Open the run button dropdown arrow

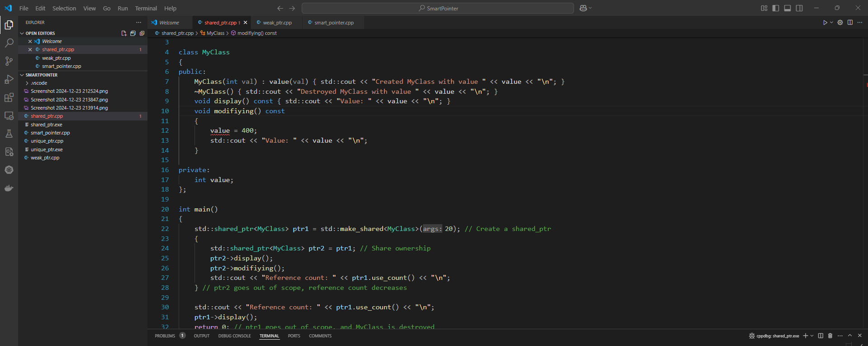[x=831, y=22]
